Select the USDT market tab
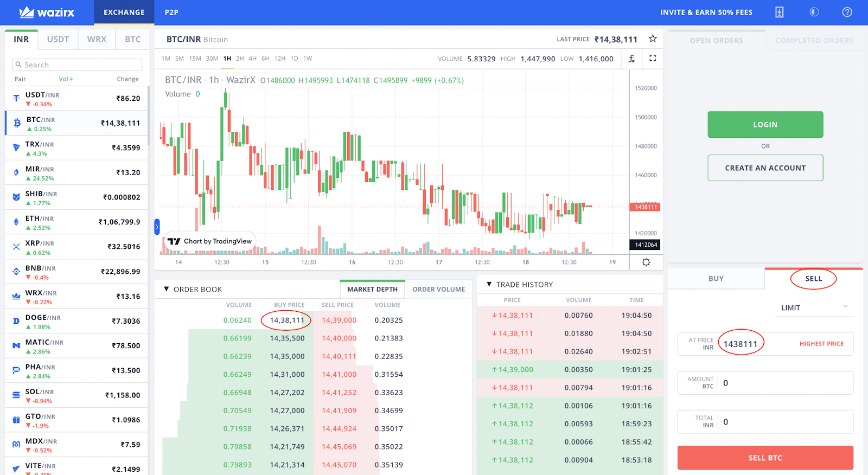This screenshot has height=475, width=868. (x=58, y=40)
